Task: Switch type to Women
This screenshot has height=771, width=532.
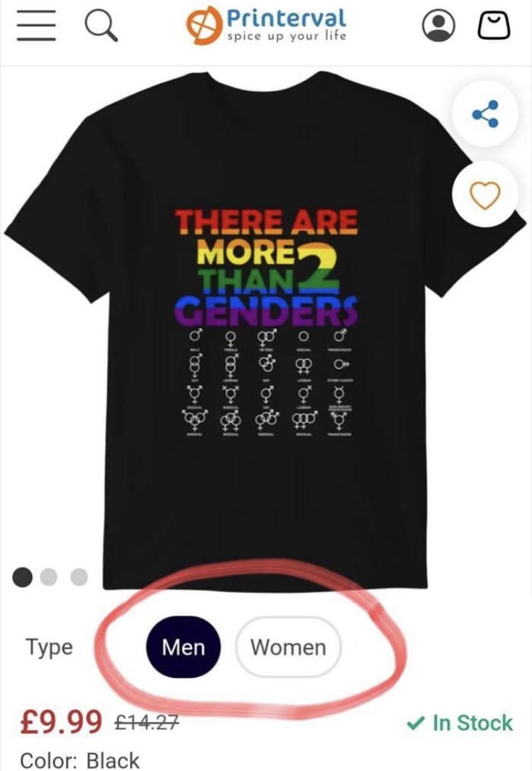Action: (289, 647)
